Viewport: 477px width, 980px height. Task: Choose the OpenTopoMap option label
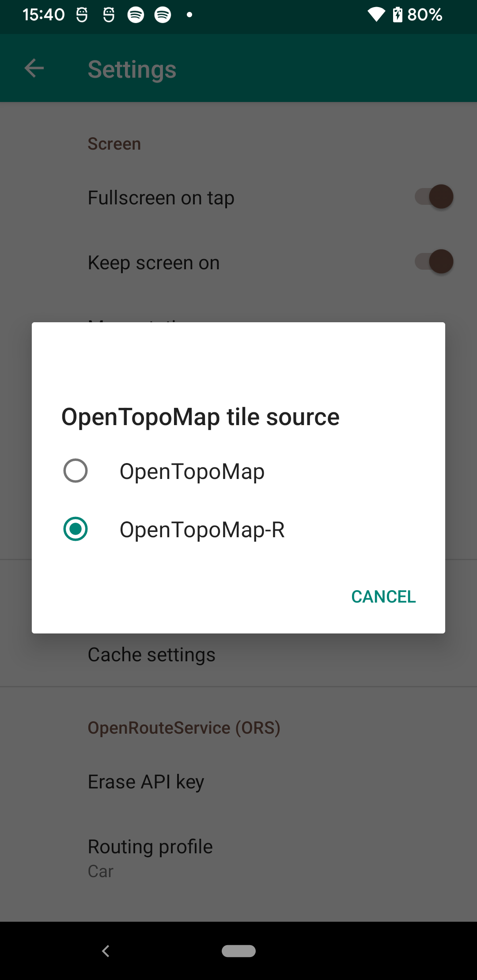point(192,471)
